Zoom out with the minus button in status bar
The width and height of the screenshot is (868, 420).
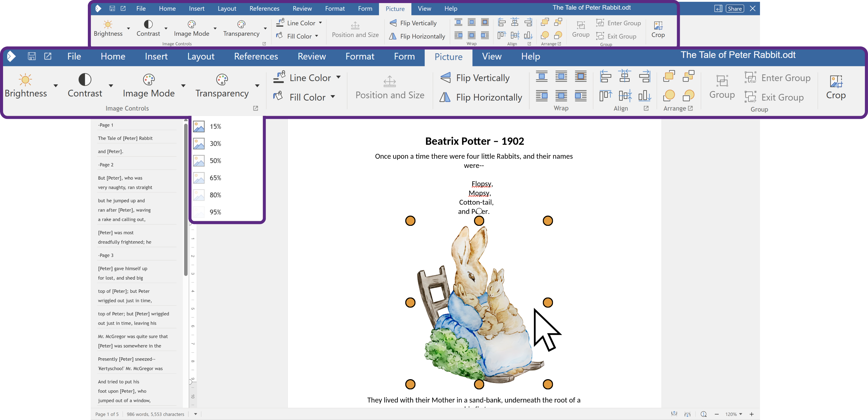[x=717, y=414]
